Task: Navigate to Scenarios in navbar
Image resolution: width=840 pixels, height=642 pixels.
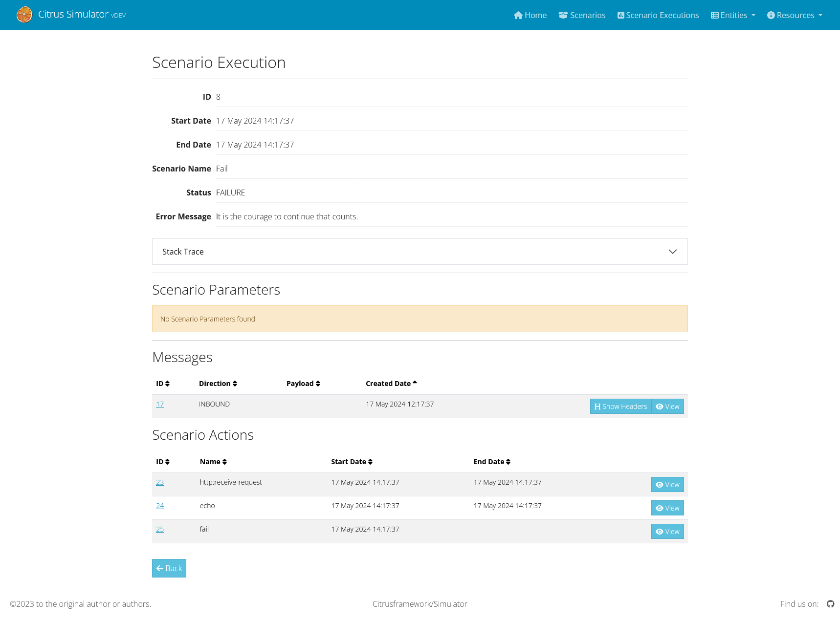Action: [x=582, y=15]
